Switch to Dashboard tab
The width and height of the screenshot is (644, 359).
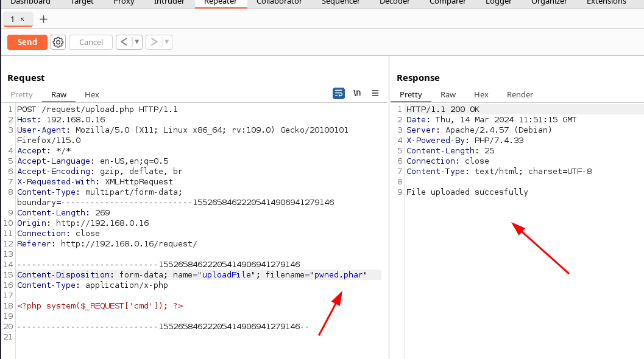tap(30, 2)
